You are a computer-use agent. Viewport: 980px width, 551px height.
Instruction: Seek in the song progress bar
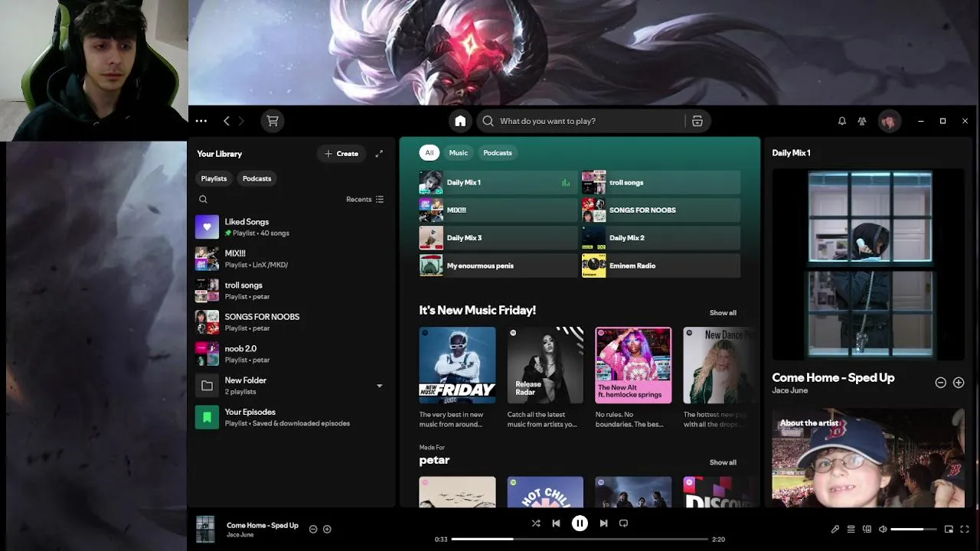click(580, 540)
